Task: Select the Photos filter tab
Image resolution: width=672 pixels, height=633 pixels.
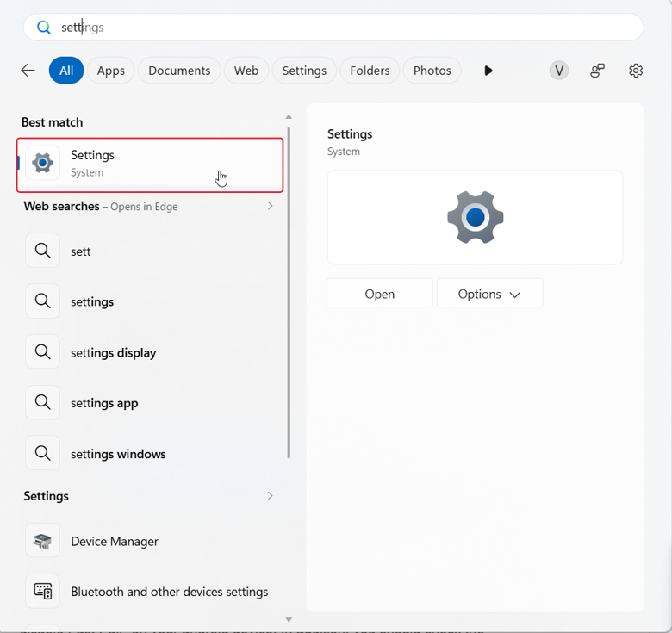Action: click(x=432, y=71)
